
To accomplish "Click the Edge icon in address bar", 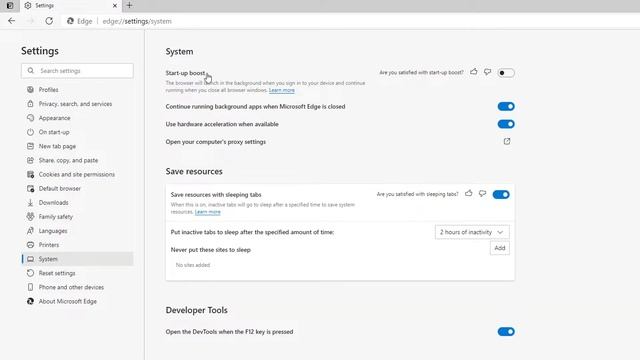I will coord(70,21).
